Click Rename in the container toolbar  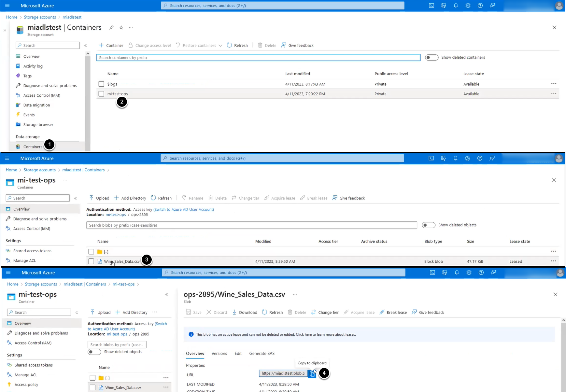point(192,198)
